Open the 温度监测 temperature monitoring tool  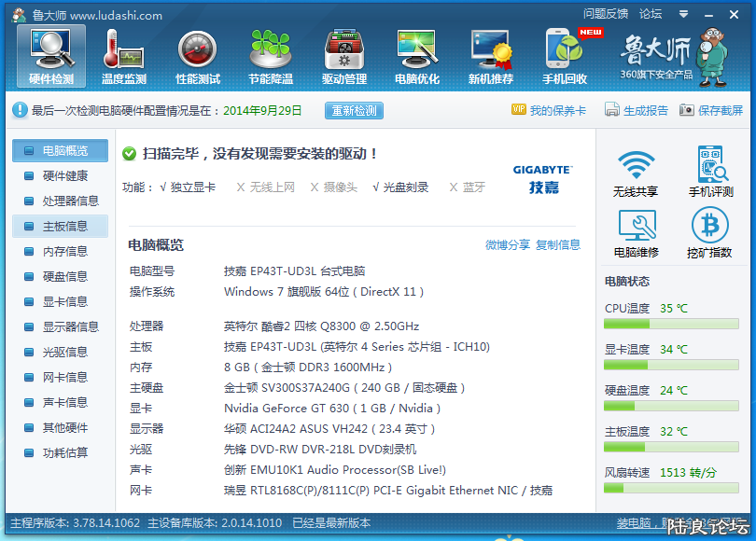[123, 54]
